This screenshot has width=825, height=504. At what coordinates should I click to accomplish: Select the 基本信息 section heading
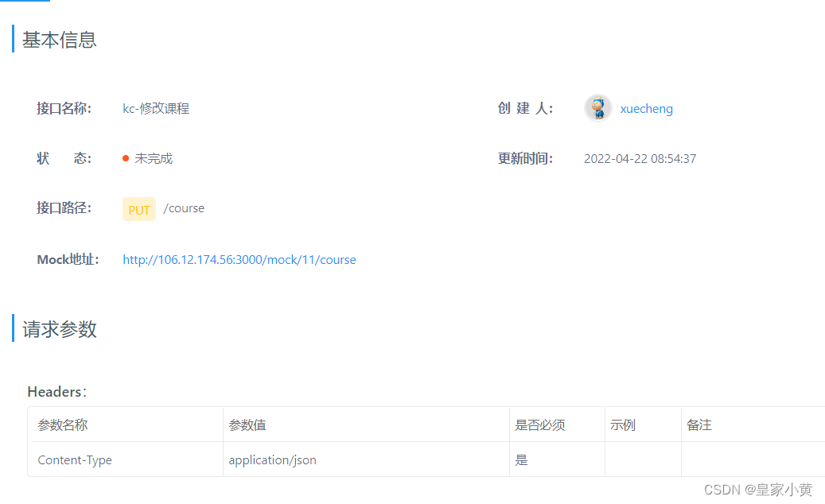[59, 39]
